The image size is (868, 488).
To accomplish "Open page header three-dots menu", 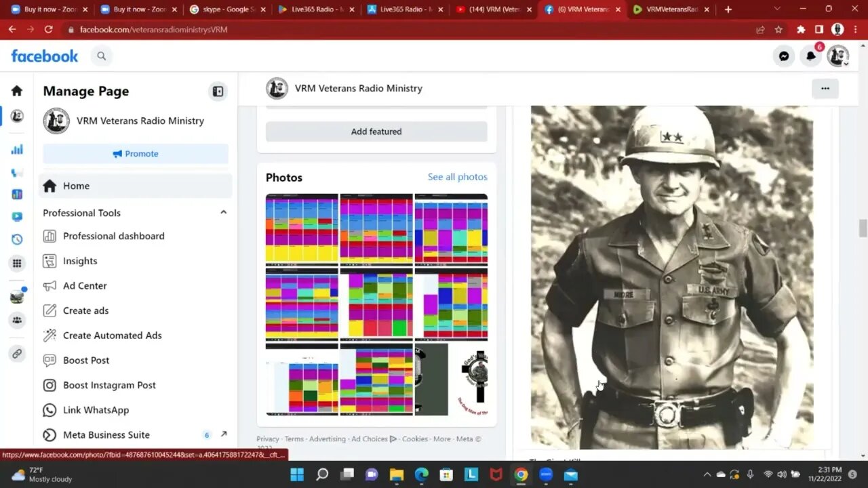I will coord(825,88).
